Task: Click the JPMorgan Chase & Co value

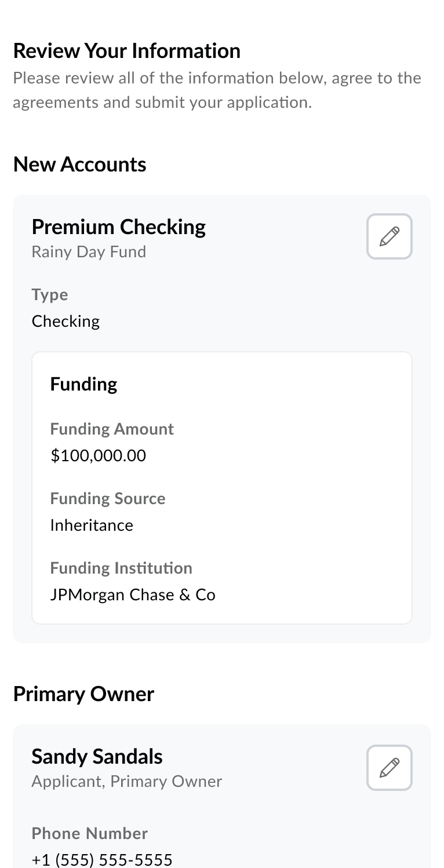Action: pos(133,595)
